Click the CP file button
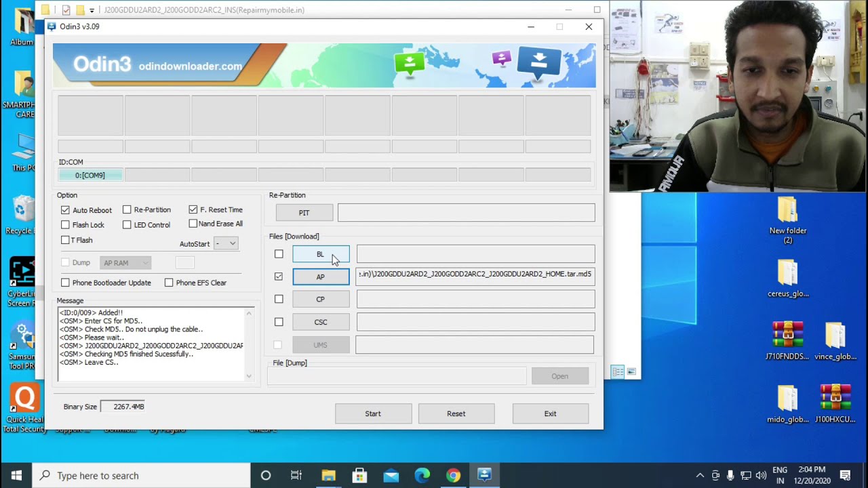 (321, 299)
